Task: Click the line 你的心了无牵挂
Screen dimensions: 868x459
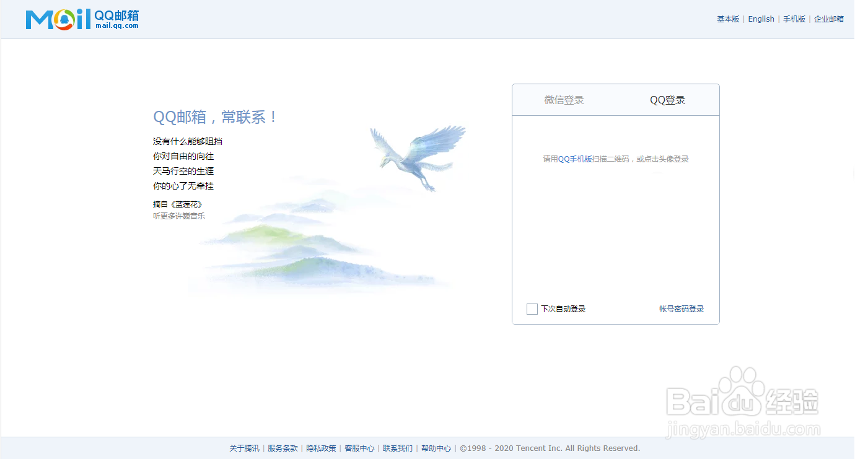Action: click(183, 186)
